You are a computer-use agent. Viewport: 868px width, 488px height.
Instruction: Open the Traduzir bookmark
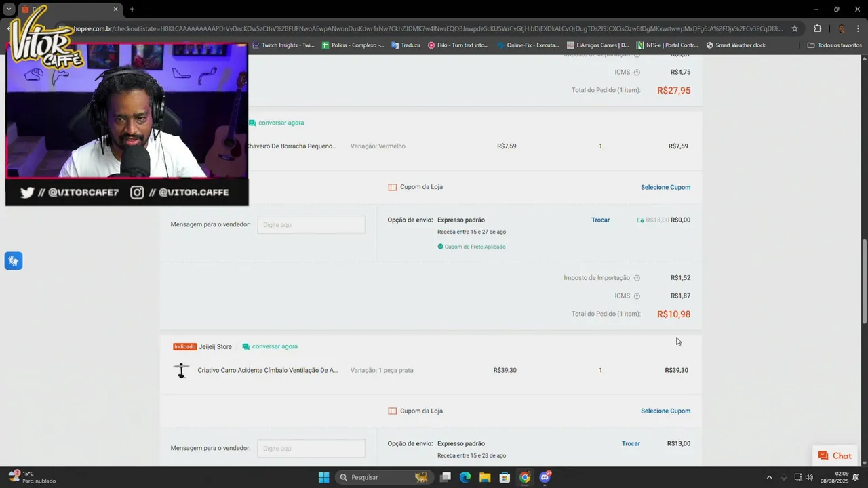pyautogui.click(x=406, y=45)
